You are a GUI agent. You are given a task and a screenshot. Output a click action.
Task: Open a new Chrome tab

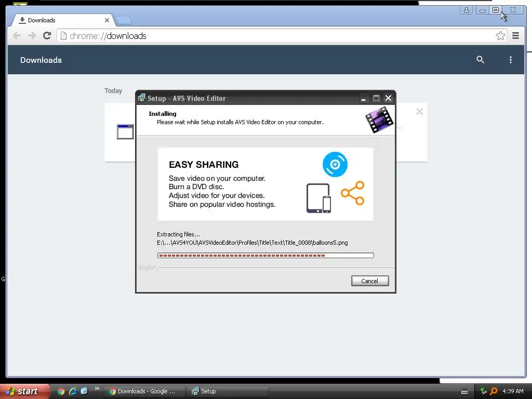[x=124, y=21]
